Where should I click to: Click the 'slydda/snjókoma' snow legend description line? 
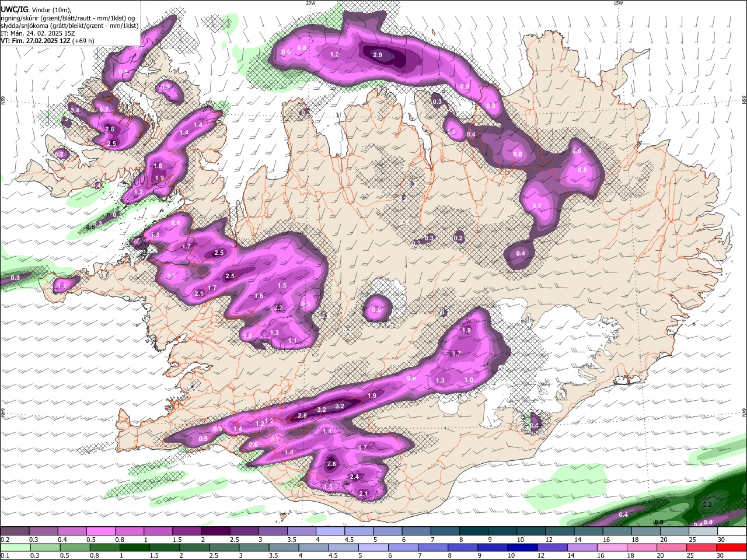[69, 26]
